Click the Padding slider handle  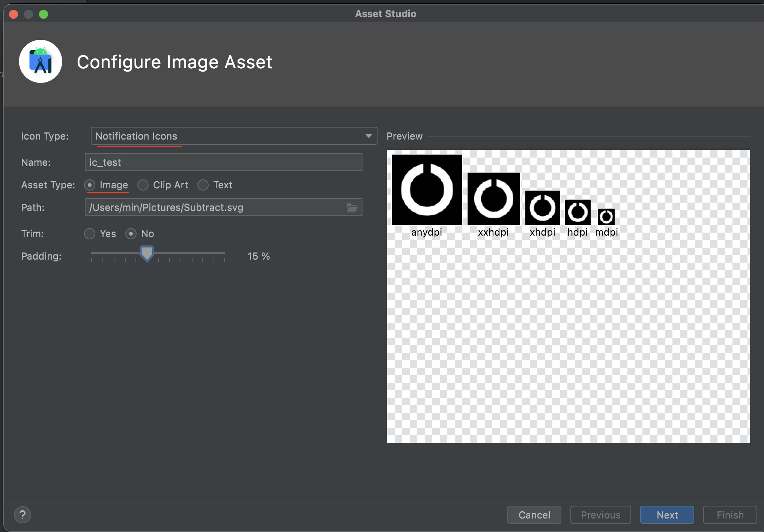(147, 254)
